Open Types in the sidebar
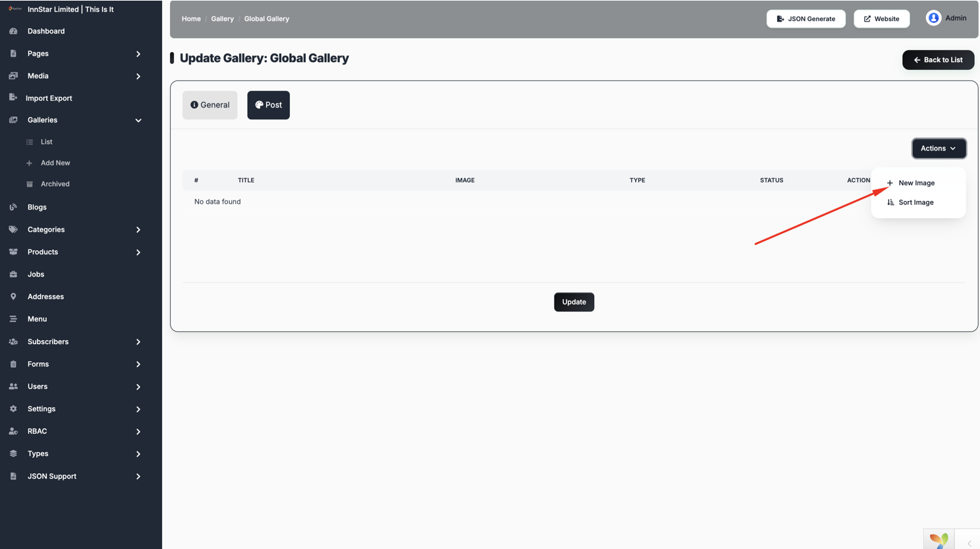Viewport: 980px width, 549px height. pyautogui.click(x=38, y=453)
